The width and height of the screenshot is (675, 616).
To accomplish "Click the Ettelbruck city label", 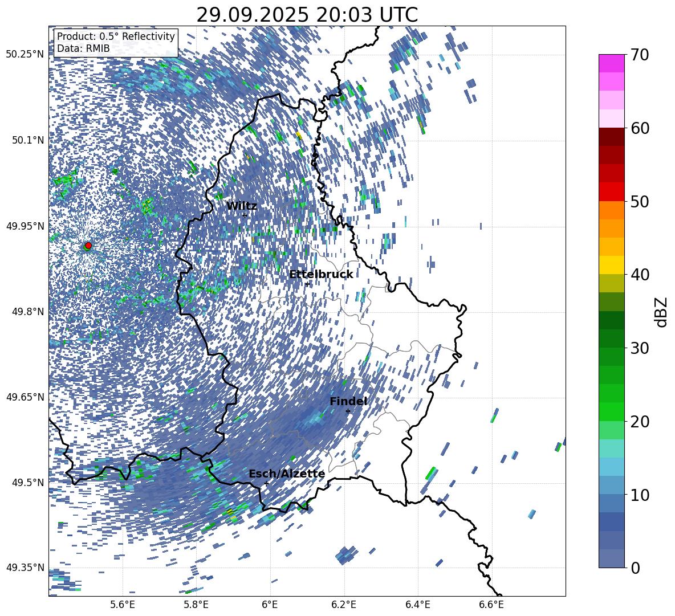I will point(321,275).
